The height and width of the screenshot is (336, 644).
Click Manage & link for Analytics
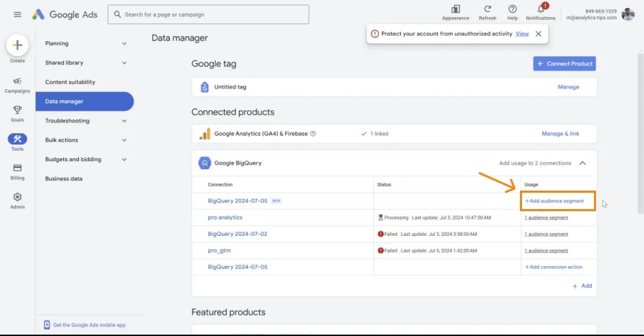(560, 134)
